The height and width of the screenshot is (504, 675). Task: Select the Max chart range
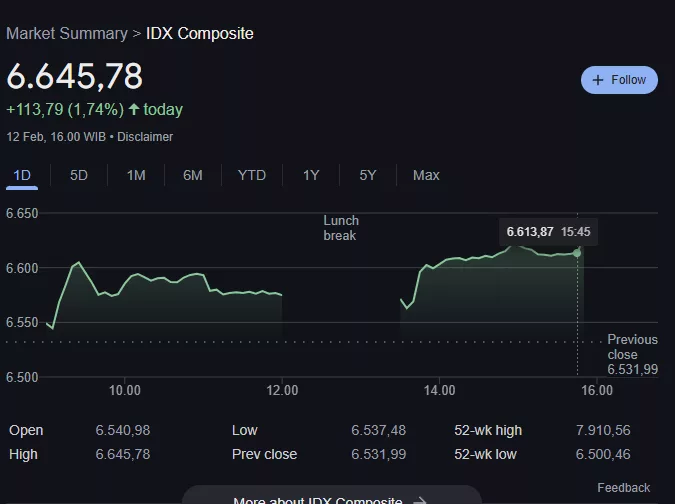[x=426, y=175]
